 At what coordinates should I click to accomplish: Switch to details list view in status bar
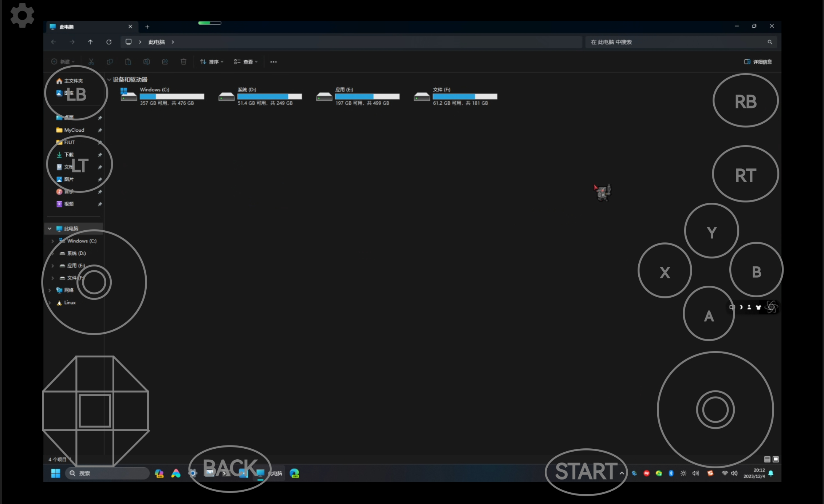click(x=767, y=459)
